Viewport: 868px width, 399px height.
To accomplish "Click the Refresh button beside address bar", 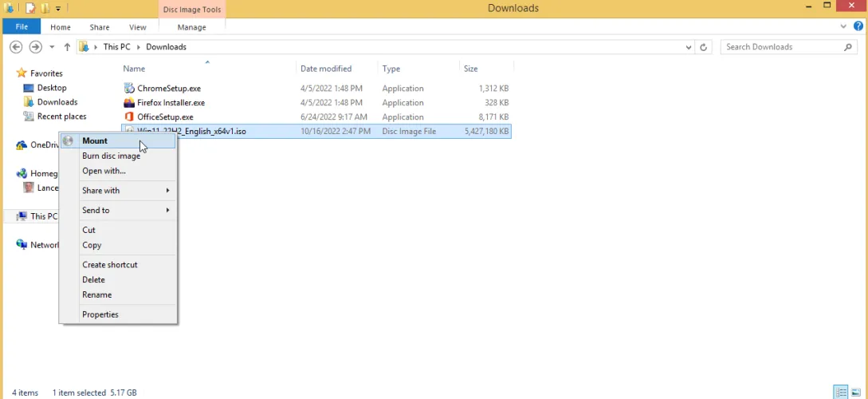I will click(703, 47).
